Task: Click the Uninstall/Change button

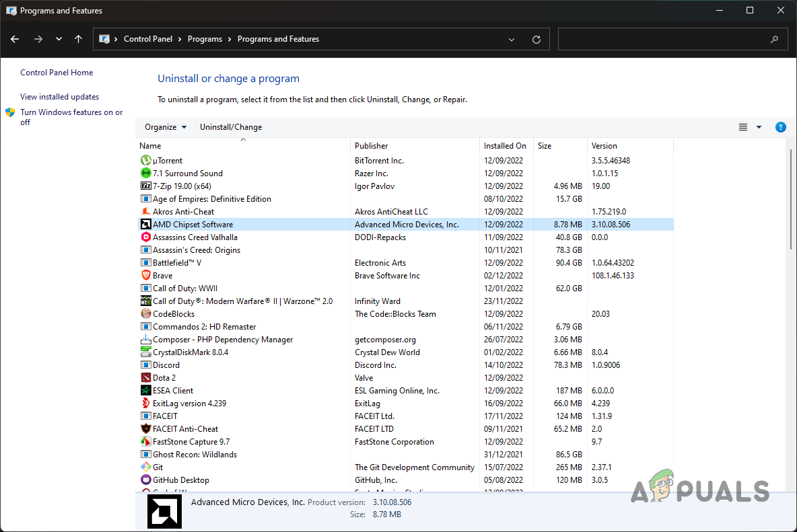Action: coord(231,126)
